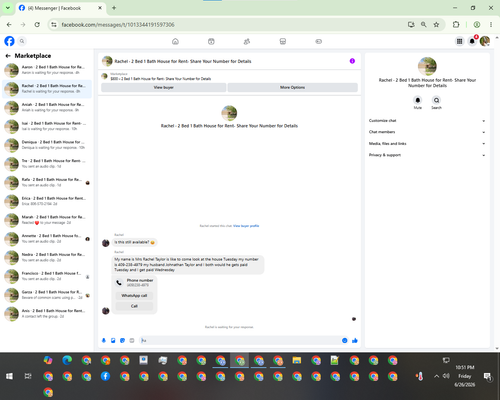
Task: Open the Video/Watch icon in top navigation
Action: tap(211, 41)
